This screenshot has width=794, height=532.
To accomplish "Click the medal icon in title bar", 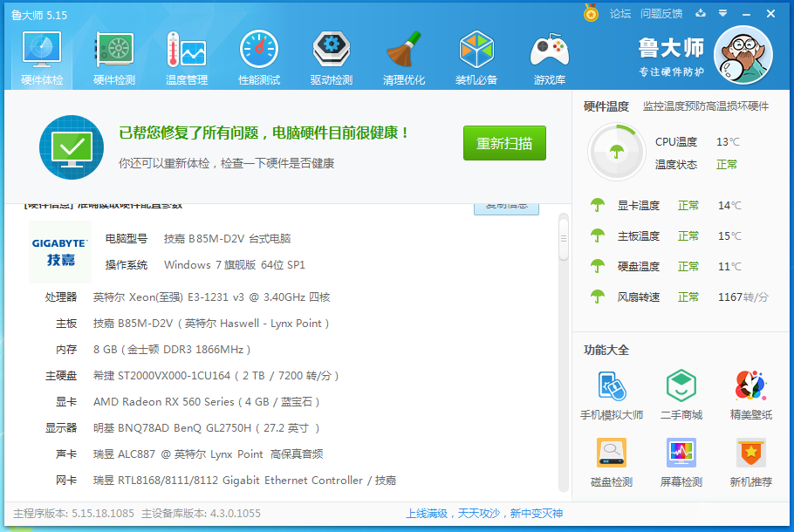I will click(x=591, y=13).
